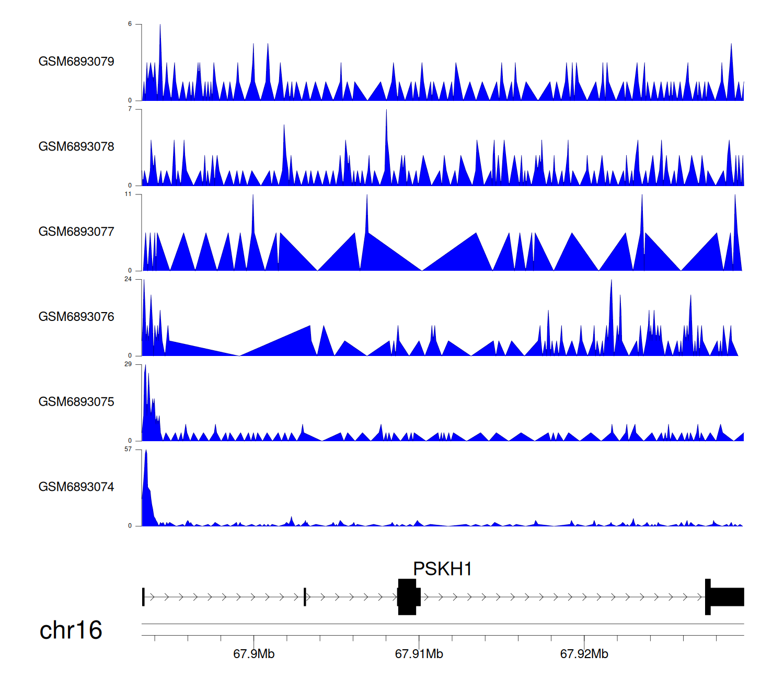This screenshot has width=784, height=690.
Task: Click the GSM6893077 track name
Action: click(76, 232)
